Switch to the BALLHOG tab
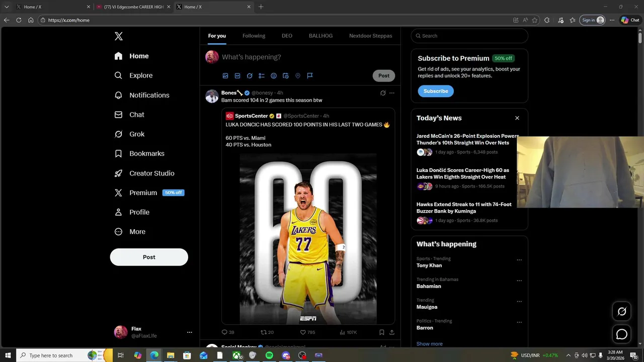Screen dimensions: 644x362 320,36
